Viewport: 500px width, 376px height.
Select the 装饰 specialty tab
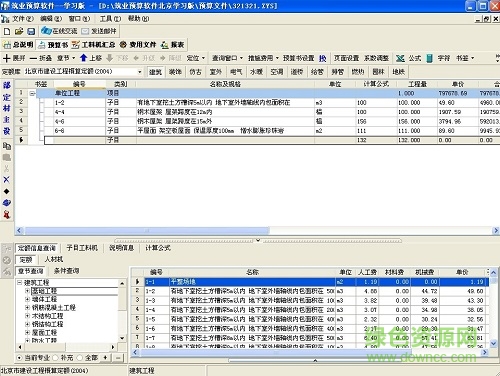(x=175, y=72)
